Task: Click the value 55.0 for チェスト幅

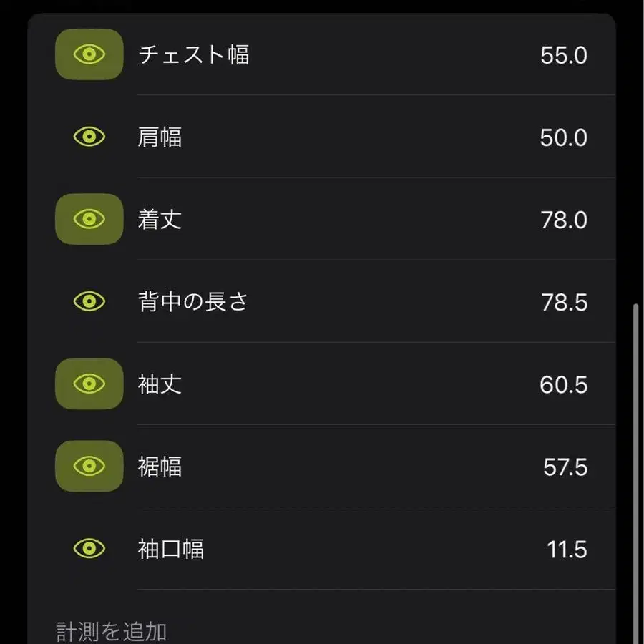Action: pyautogui.click(x=564, y=56)
